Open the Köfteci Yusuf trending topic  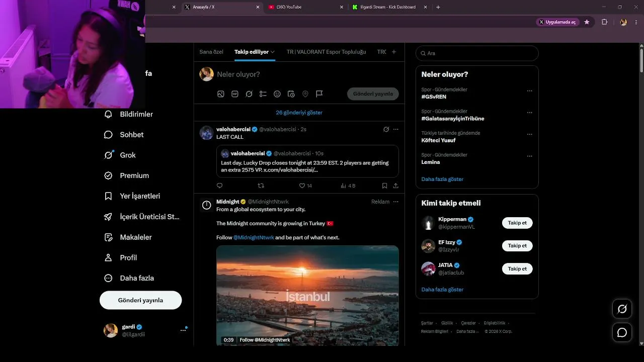pos(438,140)
